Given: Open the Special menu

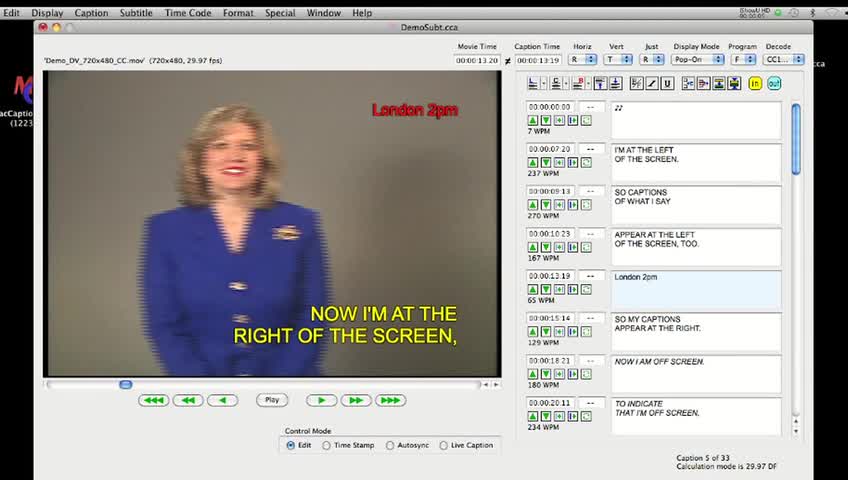Looking at the screenshot, I should coord(280,13).
